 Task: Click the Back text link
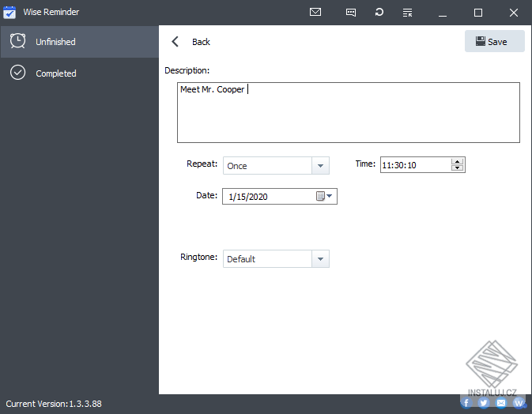pos(201,42)
